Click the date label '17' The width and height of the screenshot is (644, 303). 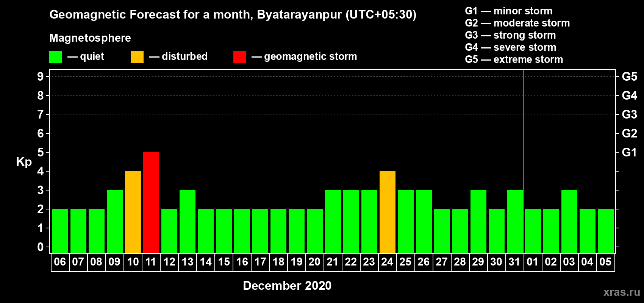[x=260, y=262]
